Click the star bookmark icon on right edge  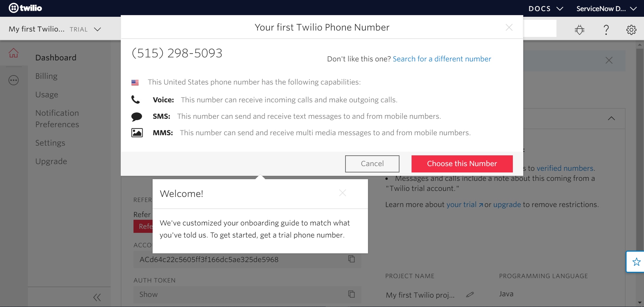coord(637,262)
